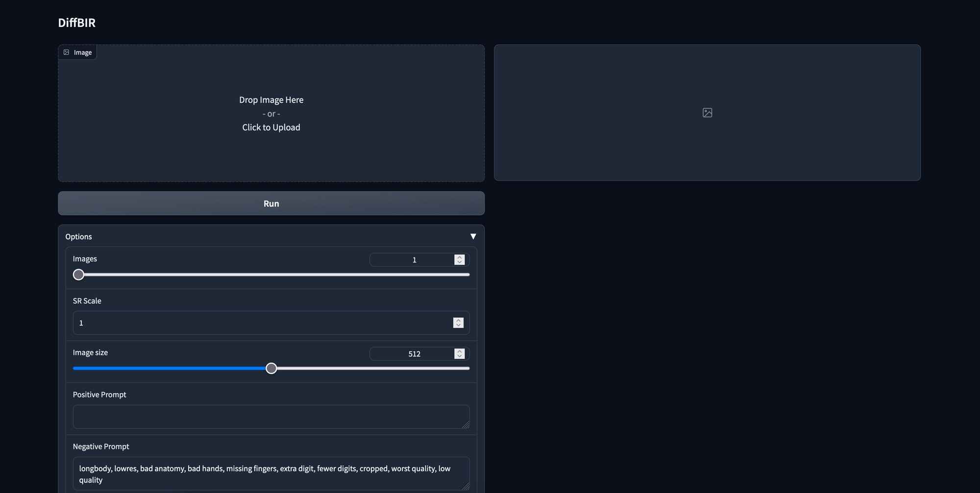Click the Run button
This screenshot has height=493, width=980.
click(271, 203)
